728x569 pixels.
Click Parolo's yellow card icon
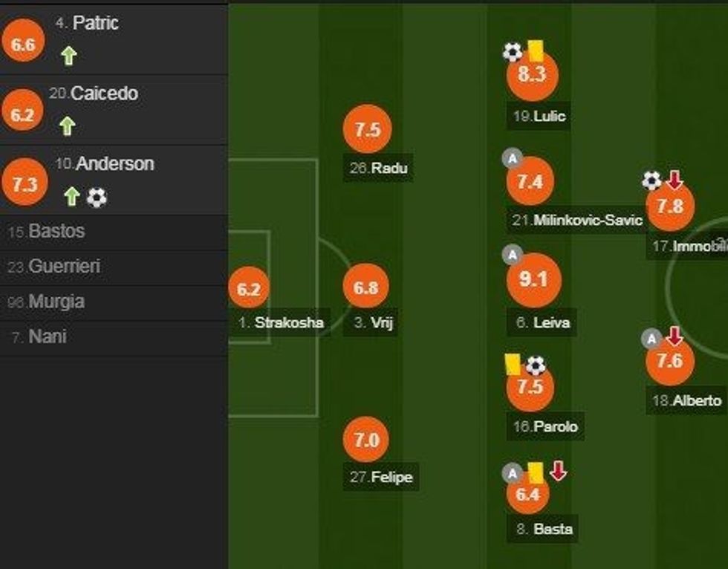coord(513,364)
